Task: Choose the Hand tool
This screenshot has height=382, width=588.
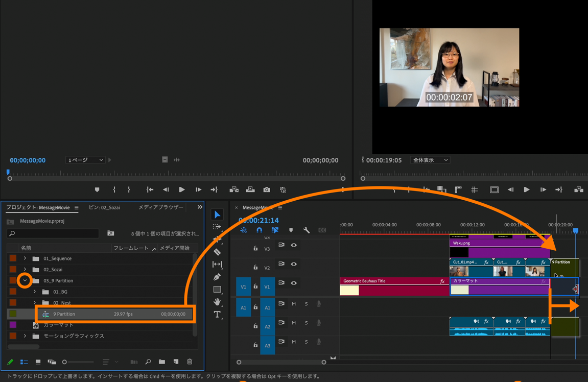Action: 217,302
